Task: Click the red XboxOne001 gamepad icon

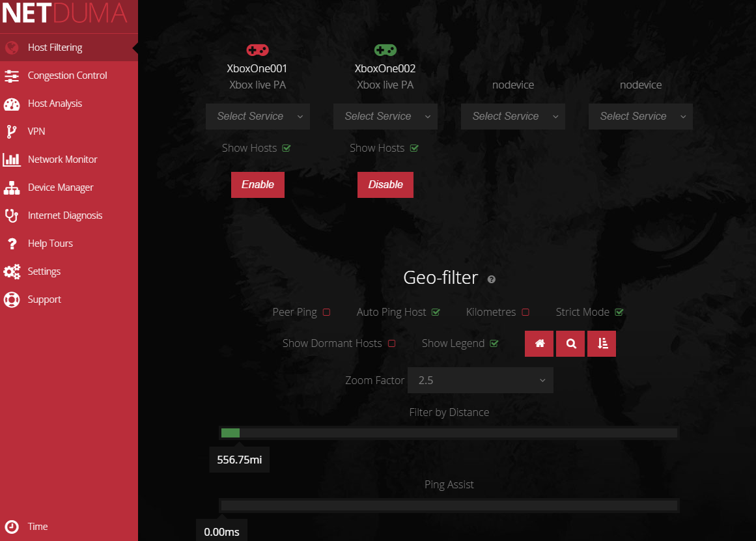Action: pos(257,49)
